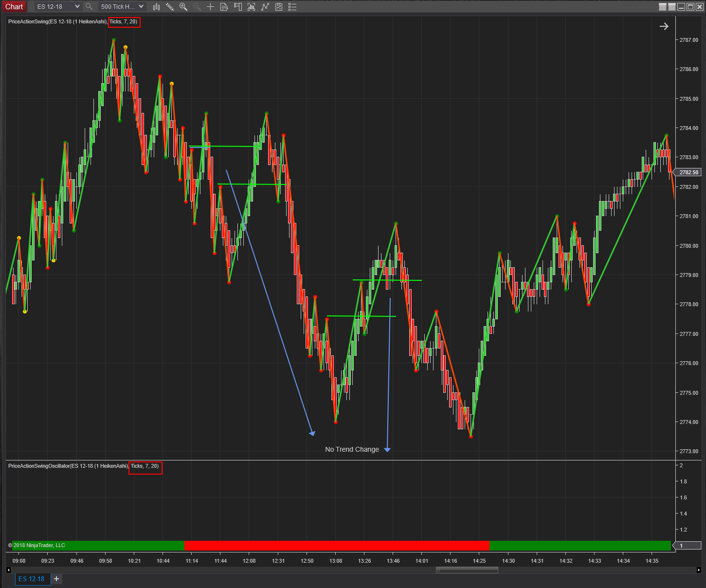Click the 12:08 time axis label

pos(249,561)
